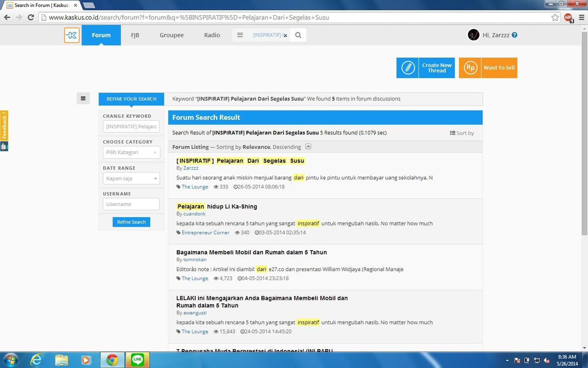Open the hamburger menu beside the search box
Viewport: 588px width, 368px height.
(x=240, y=35)
